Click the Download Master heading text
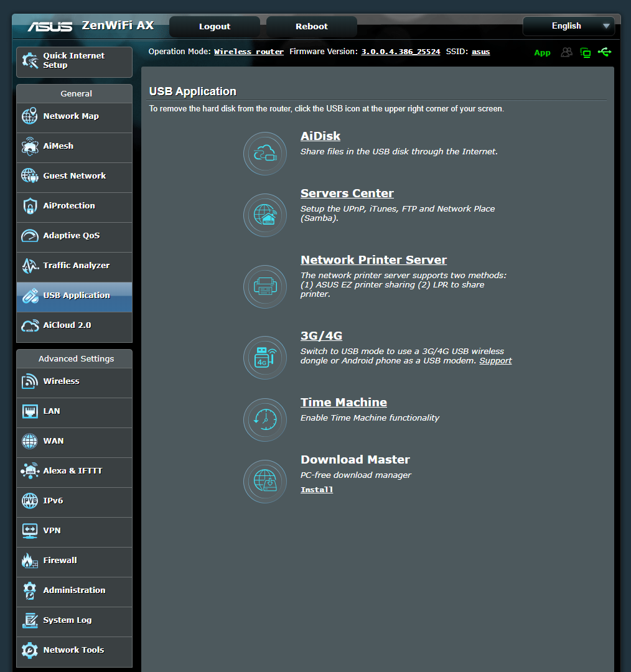The height and width of the screenshot is (672, 631). tap(355, 459)
